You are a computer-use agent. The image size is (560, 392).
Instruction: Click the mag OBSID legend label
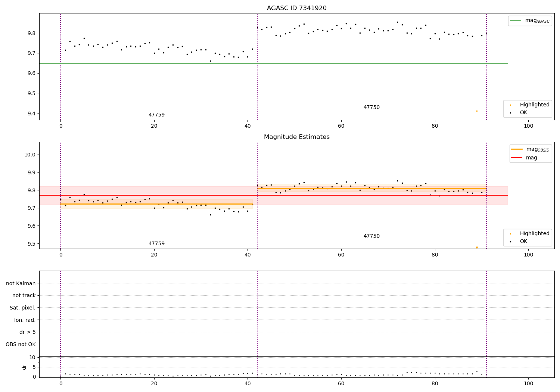coord(538,149)
